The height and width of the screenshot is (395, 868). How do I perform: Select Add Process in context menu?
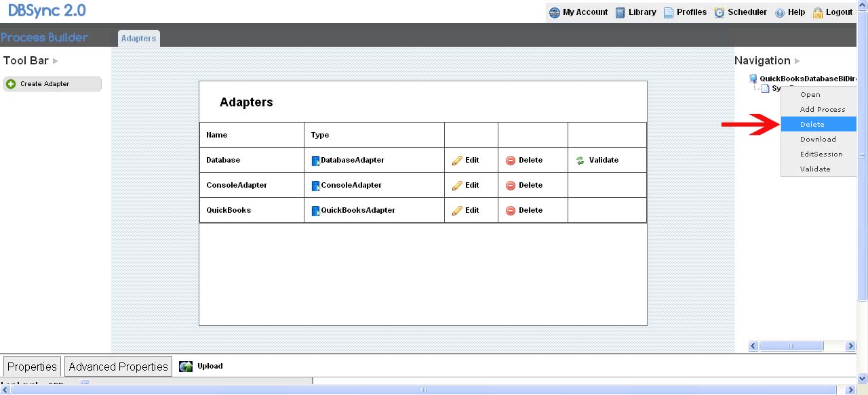point(822,109)
